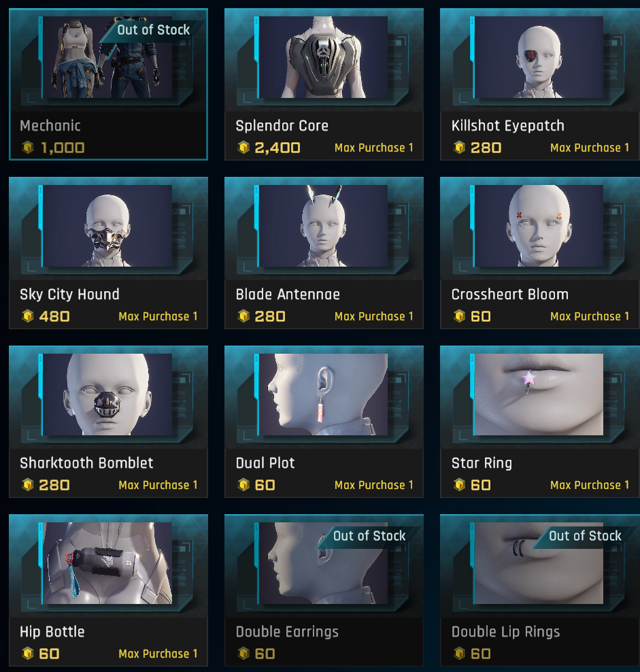Open the Star Ring lip piercing preview
The image size is (640, 672).
[539, 394]
